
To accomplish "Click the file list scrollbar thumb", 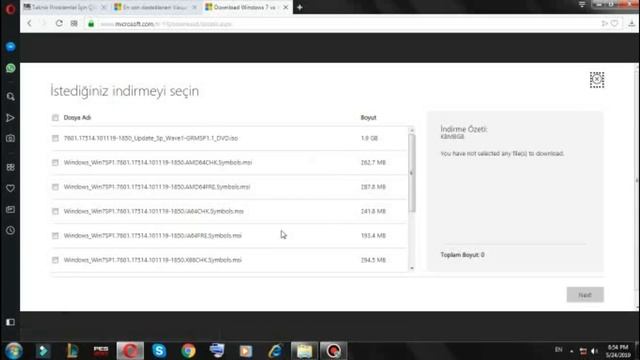I will tap(411, 173).
